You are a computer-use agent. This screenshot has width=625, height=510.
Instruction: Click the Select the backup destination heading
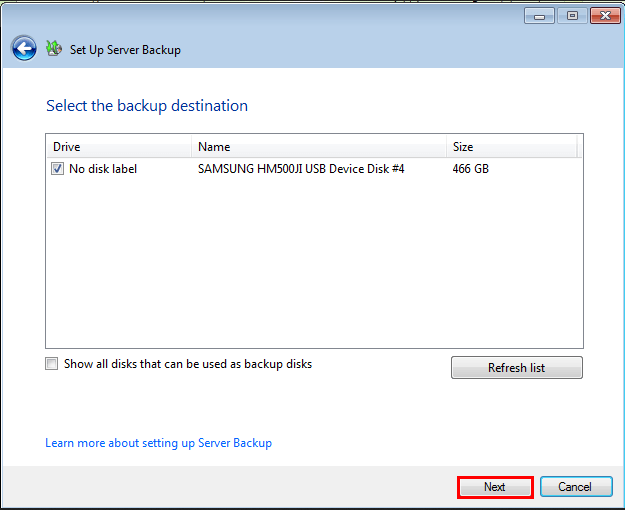pyautogui.click(x=147, y=106)
